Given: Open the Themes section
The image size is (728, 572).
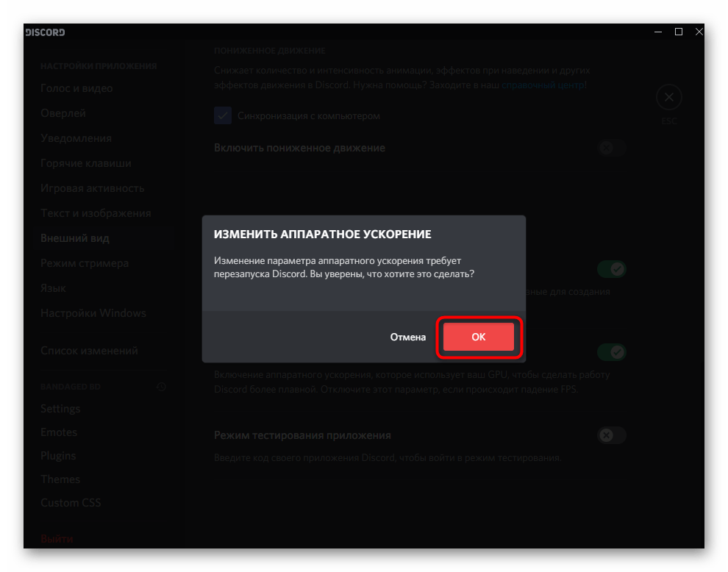Looking at the screenshot, I should click(x=60, y=479).
